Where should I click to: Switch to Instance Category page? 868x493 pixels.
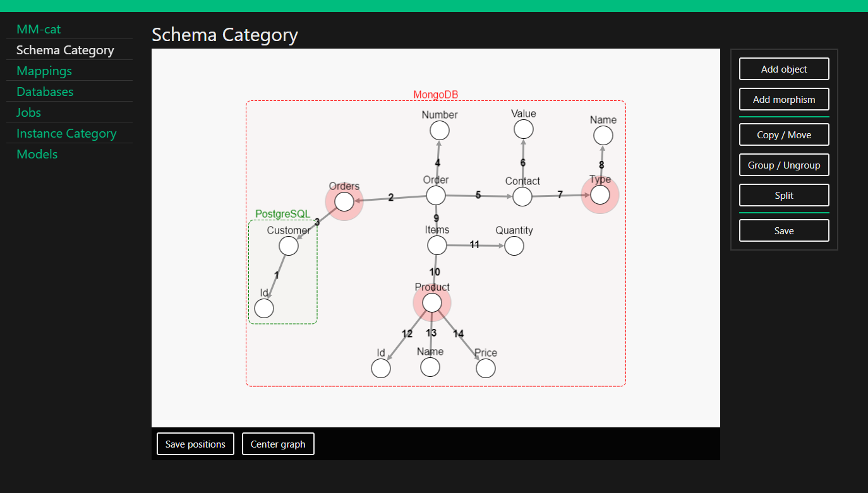tap(66, 133)
